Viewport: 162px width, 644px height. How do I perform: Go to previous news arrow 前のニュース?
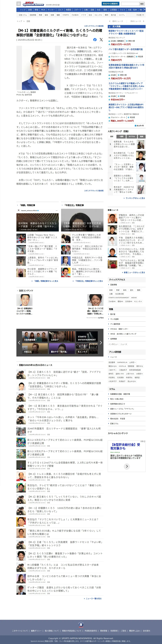pyautogui.click(x=116, y=21)
